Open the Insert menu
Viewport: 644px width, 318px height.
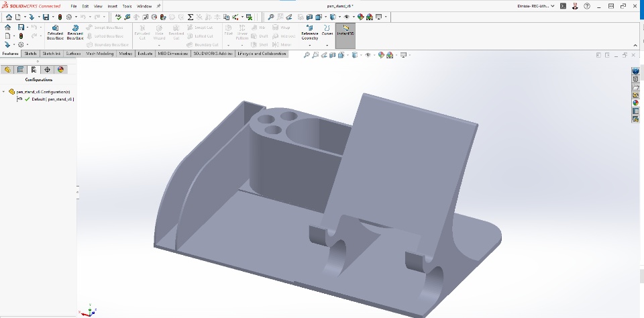(x=113, y=6)
